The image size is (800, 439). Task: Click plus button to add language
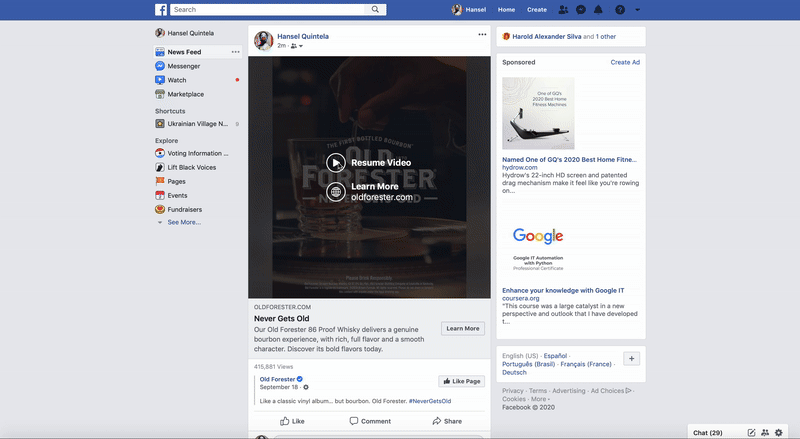(x=632, y=358)
